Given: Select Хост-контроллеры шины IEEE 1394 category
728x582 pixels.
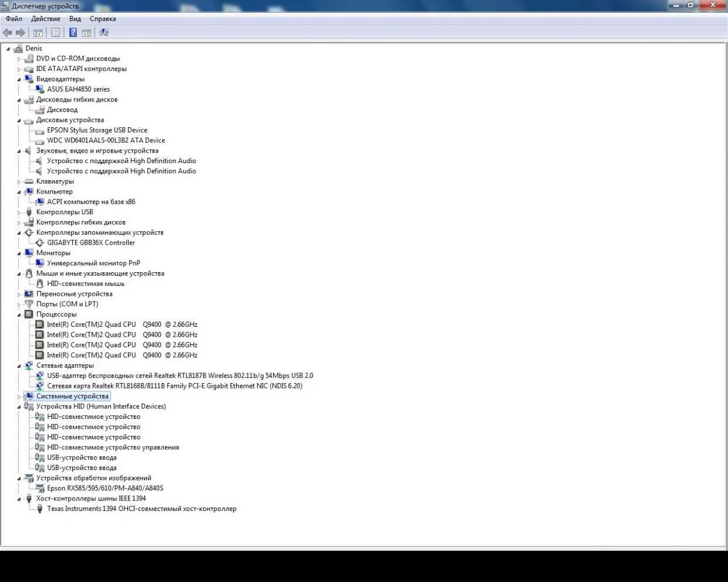Looking at the screenshot, I should point(91,499).
